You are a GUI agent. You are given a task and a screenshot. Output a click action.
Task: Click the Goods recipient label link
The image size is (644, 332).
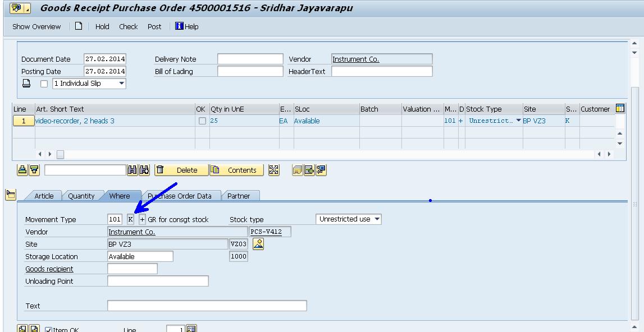[49, 269]
